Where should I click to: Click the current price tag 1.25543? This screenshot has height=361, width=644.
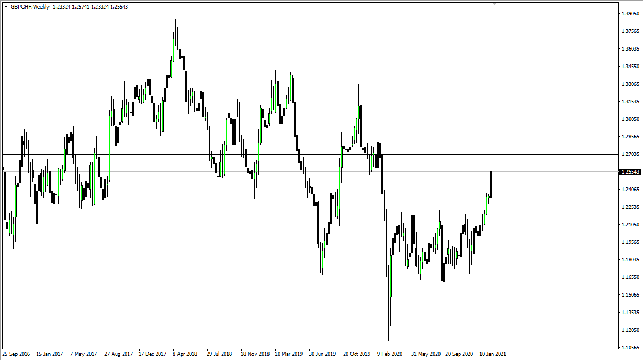(632, 172)
